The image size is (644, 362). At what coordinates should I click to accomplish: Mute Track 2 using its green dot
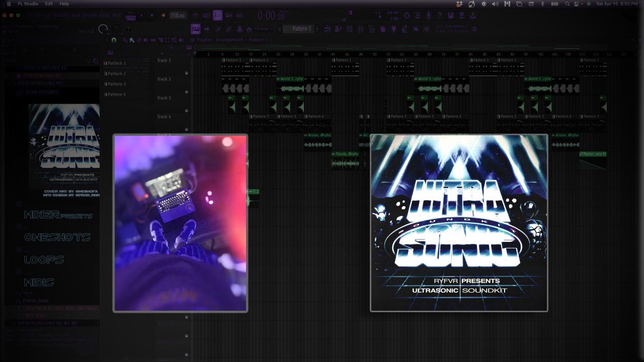pos(187,92)
